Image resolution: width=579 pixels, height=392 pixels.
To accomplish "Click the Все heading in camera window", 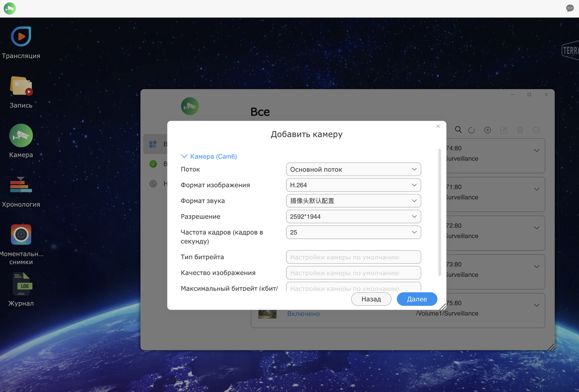I will 260,112.
